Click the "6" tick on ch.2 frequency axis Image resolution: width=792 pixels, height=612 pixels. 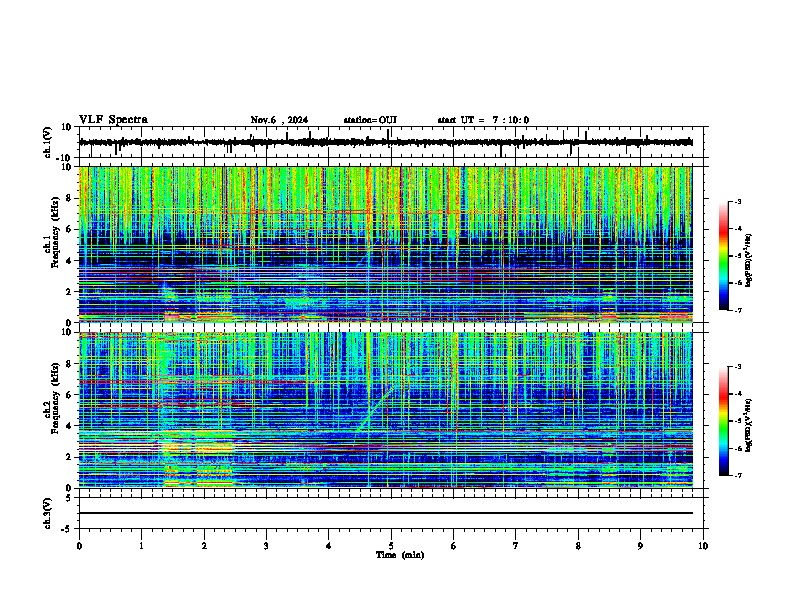click(71, 395)
